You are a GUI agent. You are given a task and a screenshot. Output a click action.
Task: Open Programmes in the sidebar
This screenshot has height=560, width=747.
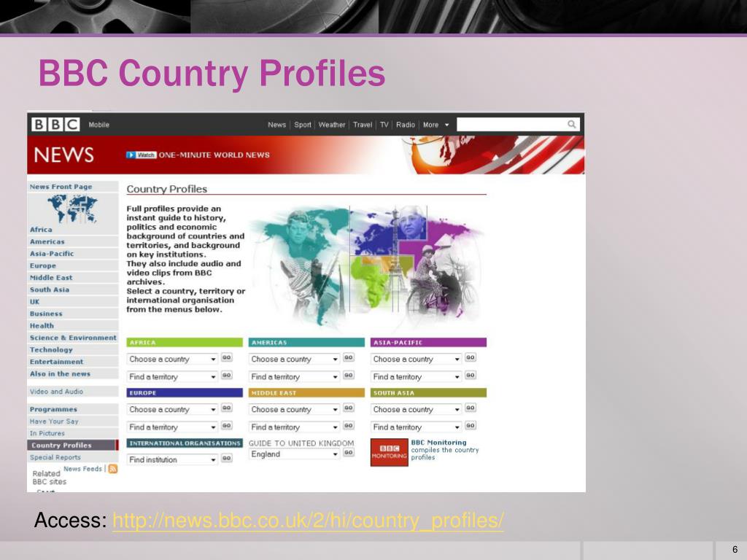[73, 409]
